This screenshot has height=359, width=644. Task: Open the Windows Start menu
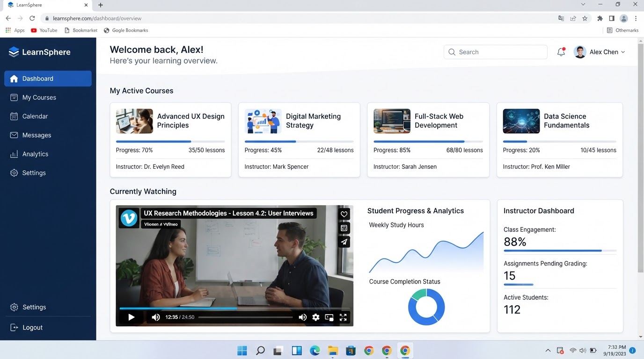242,351
